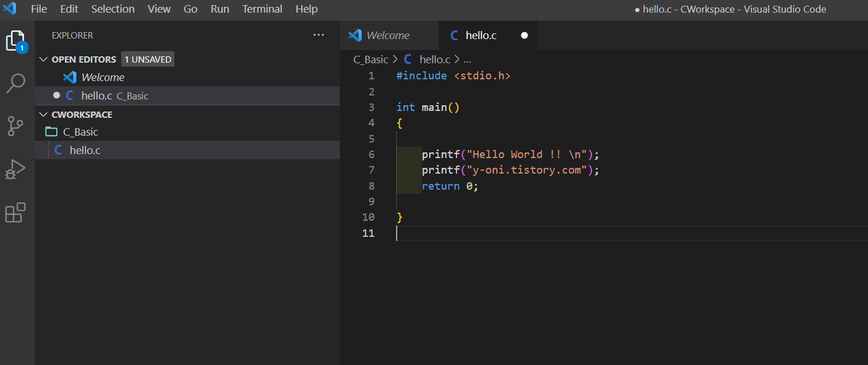Expand the C_Basic folder in the tree
Screen dimensions: 868x365
pos(187,132)
